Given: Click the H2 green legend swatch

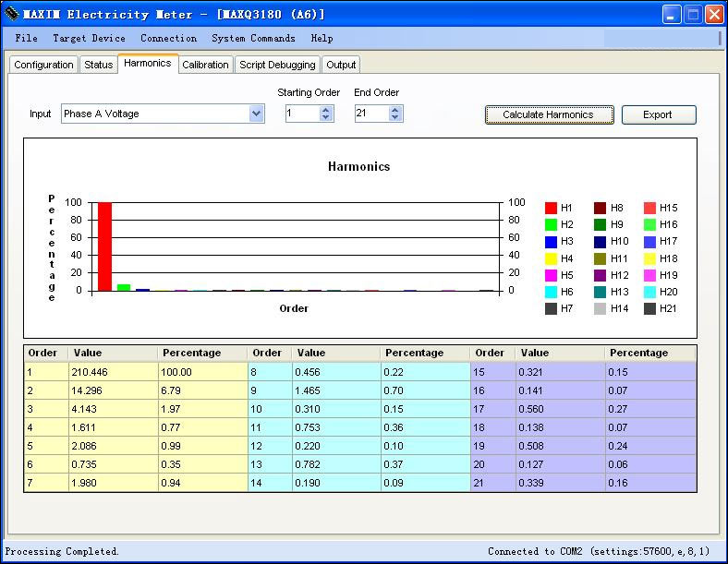Looking at the screenshot, I should 552,224.
